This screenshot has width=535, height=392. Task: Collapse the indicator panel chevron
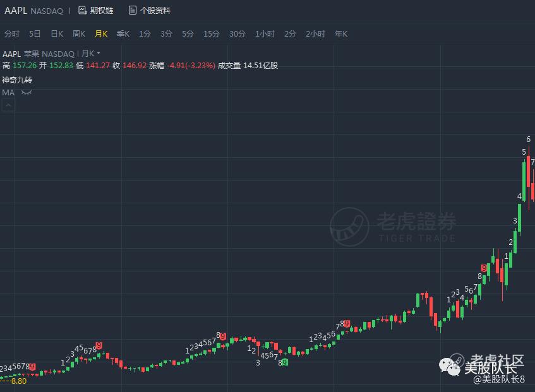click(8, 105)
